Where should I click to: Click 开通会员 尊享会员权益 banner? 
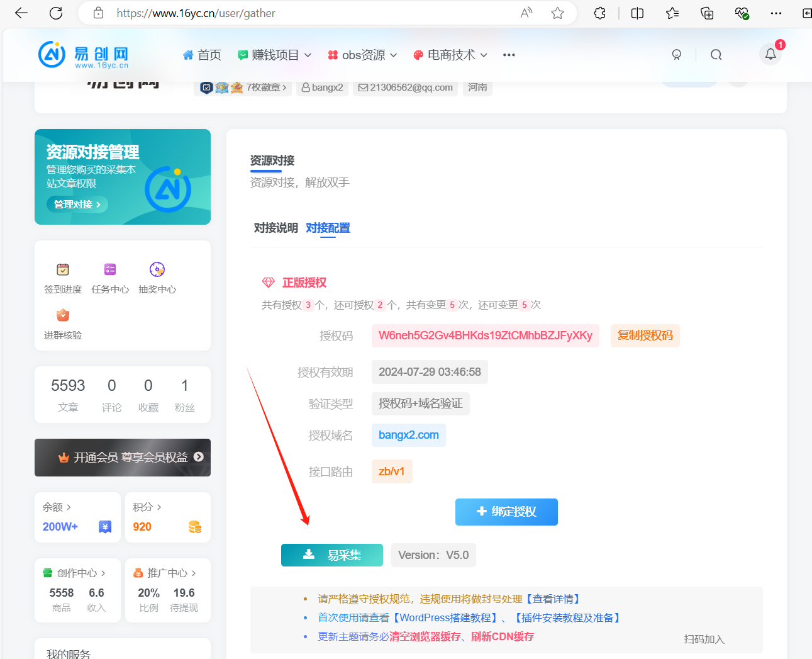click(x=123, y=458)
